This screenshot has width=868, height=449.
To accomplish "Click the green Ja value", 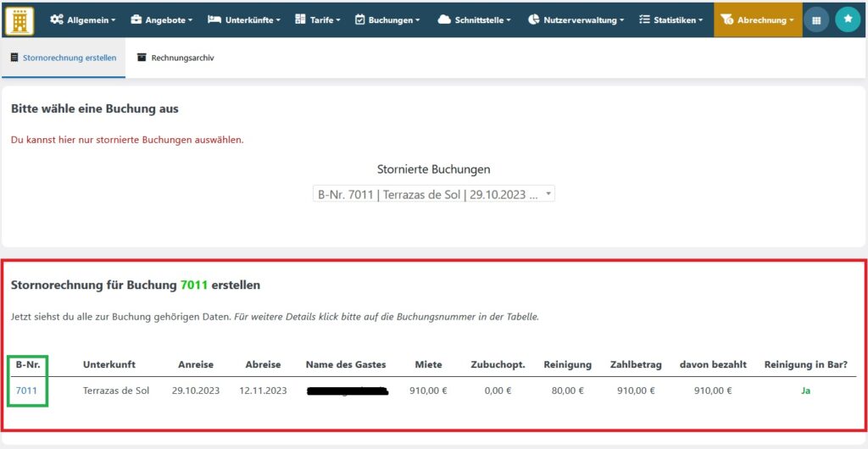I will coord(805,391).
